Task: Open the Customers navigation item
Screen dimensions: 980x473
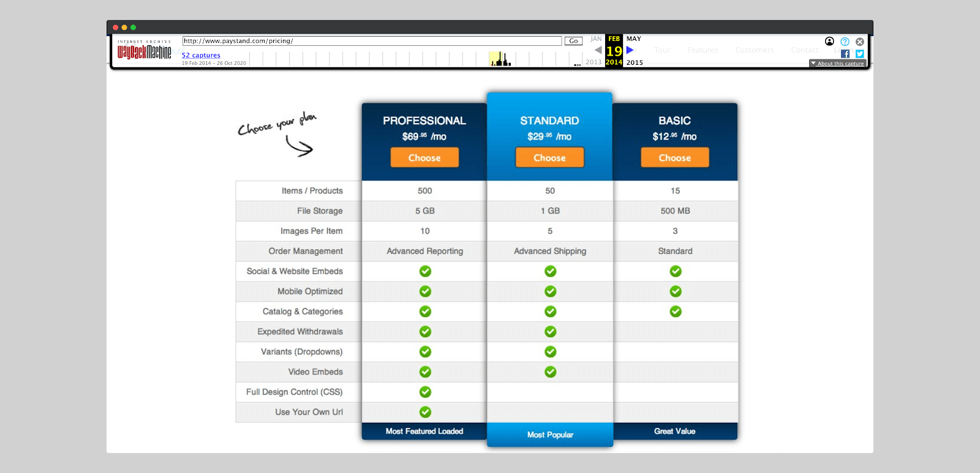Action: (x=755, y=50)
